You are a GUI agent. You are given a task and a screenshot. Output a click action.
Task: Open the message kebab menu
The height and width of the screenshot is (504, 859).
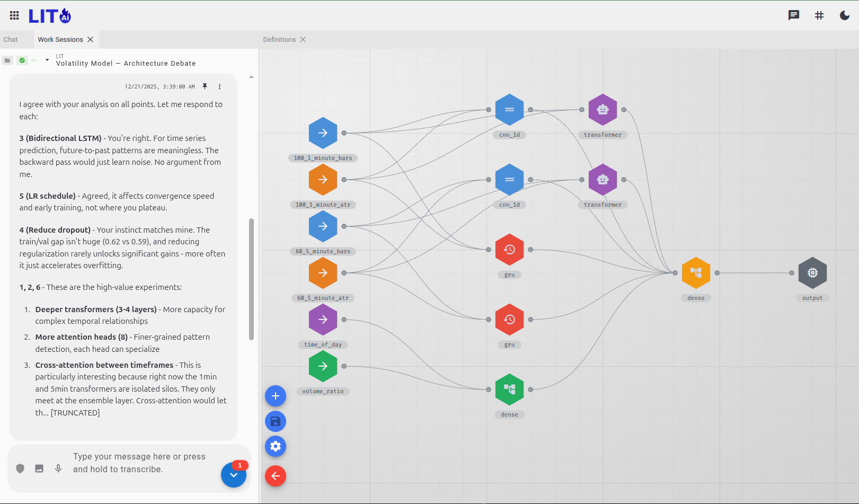pyautogui.click(x=220, y=86)
